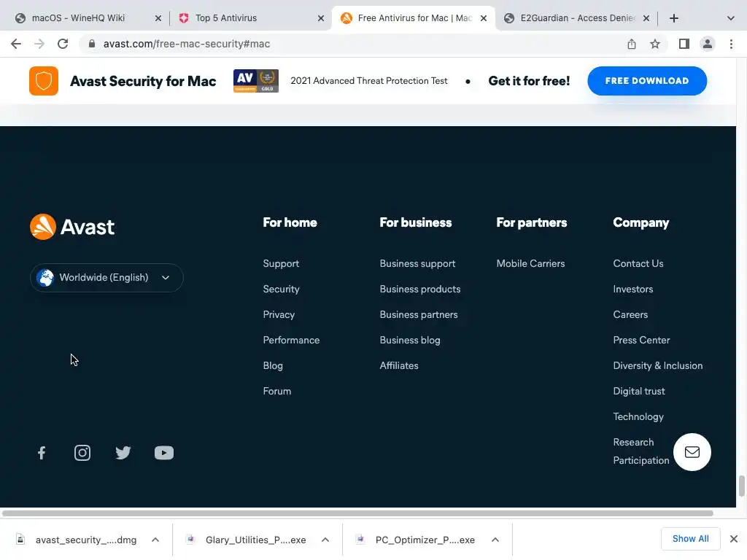Click the browser forward arrow

coord(39,44)
